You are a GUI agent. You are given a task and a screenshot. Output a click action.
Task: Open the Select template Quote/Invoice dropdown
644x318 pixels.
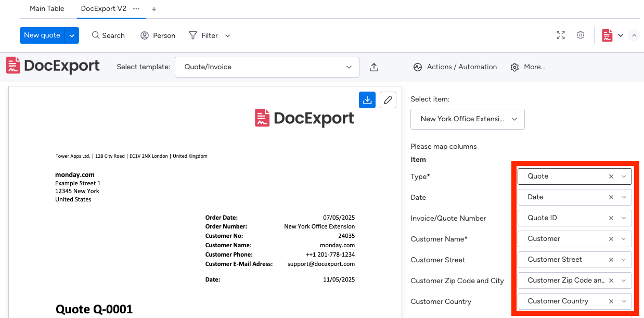point(267,67)
